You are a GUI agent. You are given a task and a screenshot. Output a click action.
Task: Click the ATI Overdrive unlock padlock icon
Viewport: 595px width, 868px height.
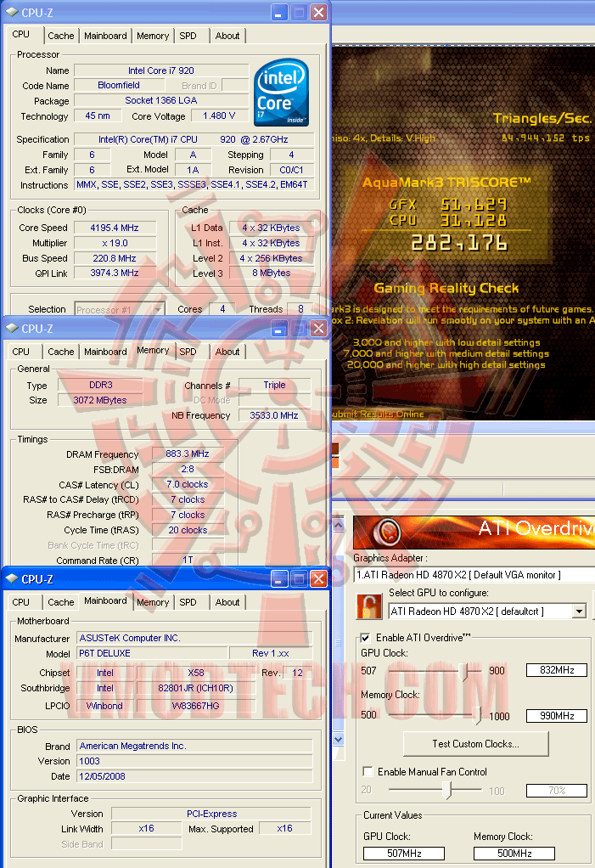point(369,606)
